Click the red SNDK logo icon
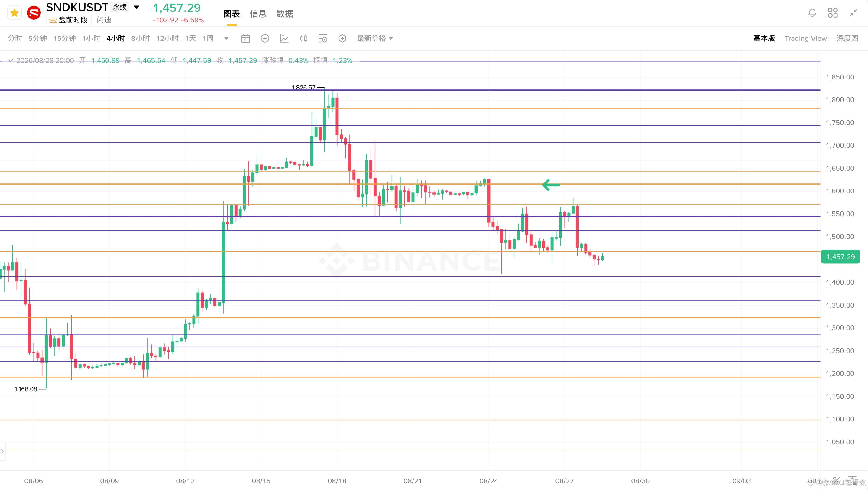Viewport: 868px width, 490px height. pyautogui.click(x=34, y=13)
